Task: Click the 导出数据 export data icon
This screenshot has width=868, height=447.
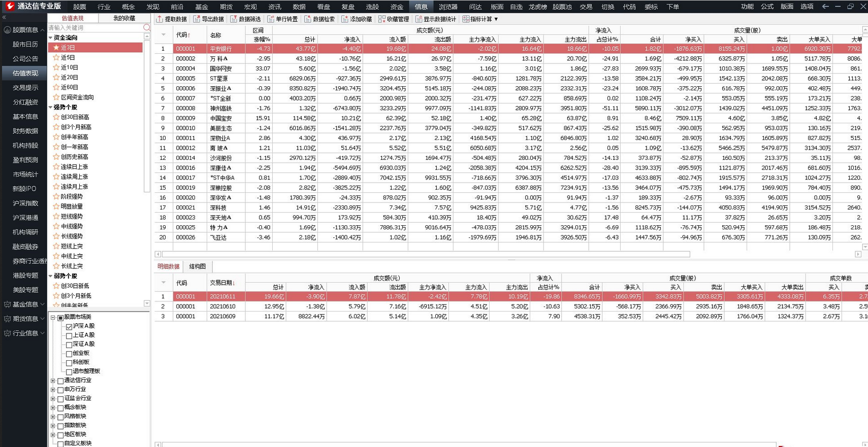Action: [197, 19]
